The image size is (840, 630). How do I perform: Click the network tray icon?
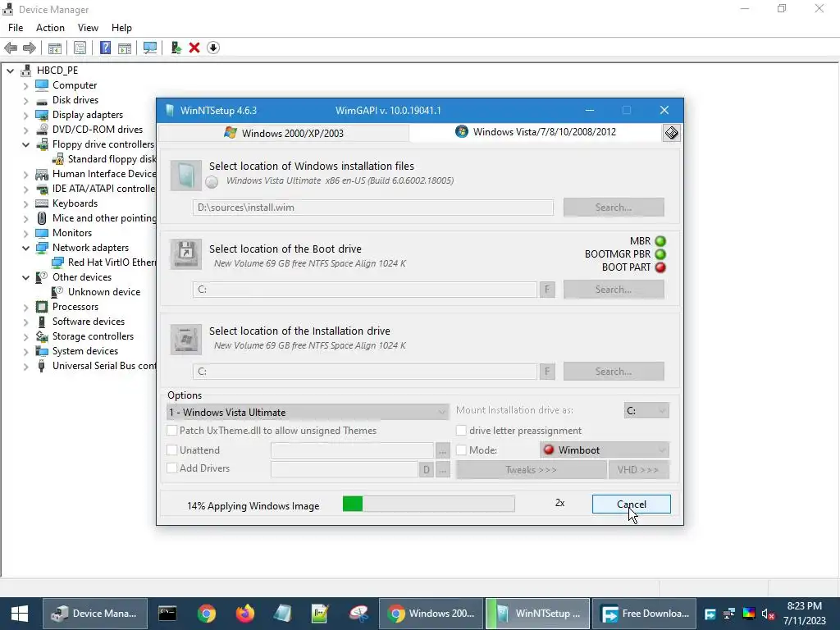click(x=729, y=614)
